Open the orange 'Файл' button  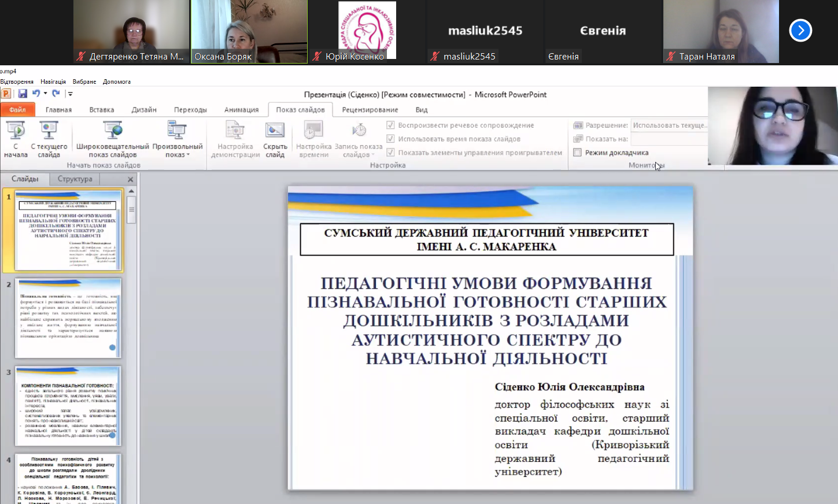tap(17, 110)
